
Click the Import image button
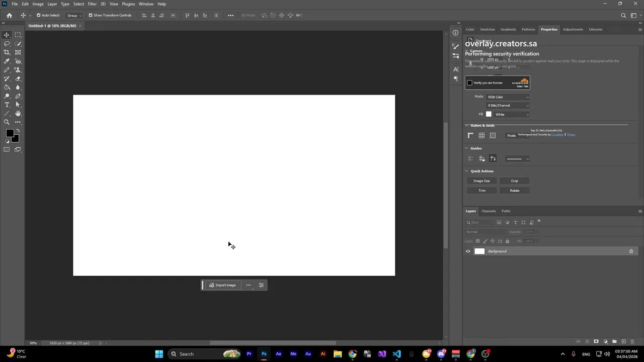coord(222,285)
